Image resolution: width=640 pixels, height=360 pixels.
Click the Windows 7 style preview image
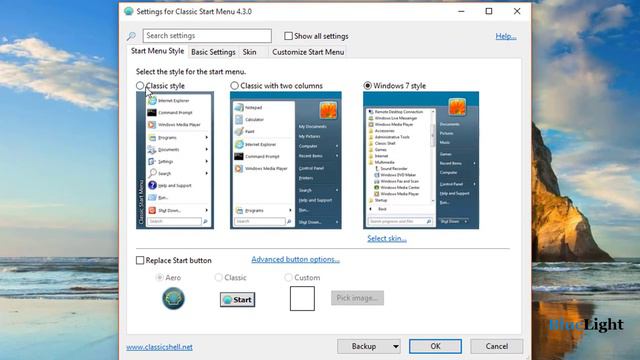(x=421, y=160)
